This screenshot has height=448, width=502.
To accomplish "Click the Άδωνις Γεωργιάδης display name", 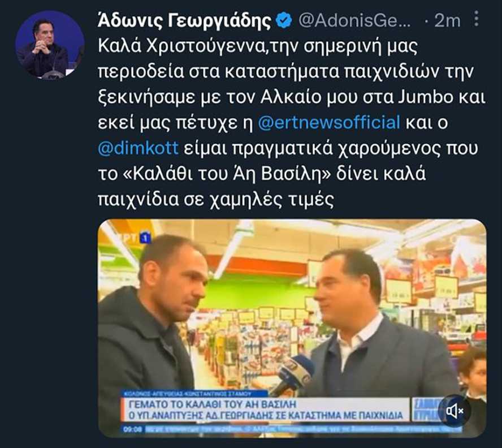I will click(185, 21).
